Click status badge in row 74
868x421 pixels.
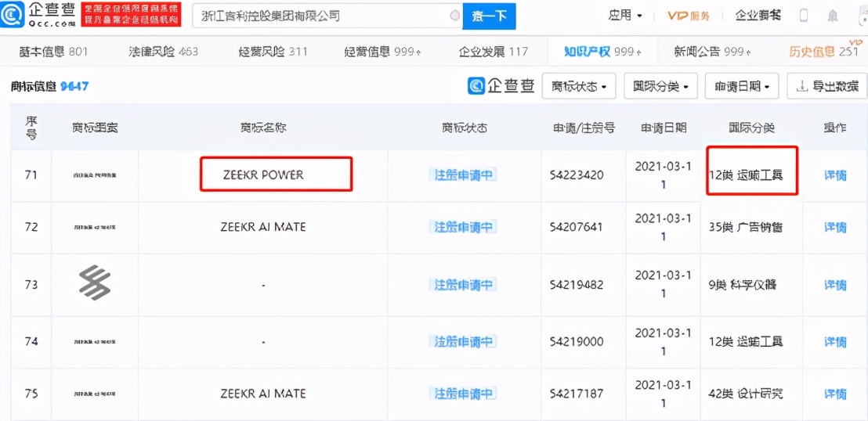point(463,341)
